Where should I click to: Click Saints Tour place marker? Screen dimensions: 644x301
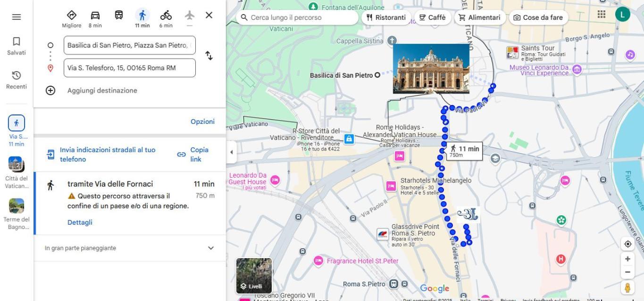[512, 52]
